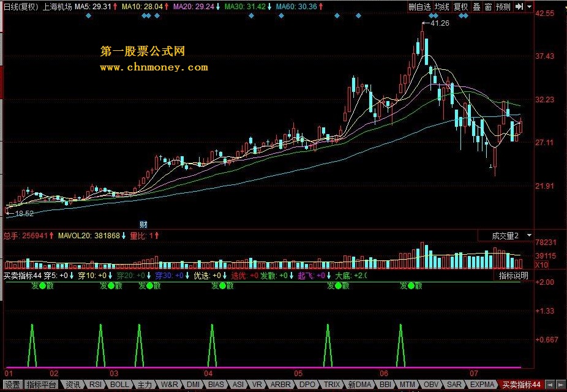
Task: Click the 穿5 indicator value
Action: coord(56,276)
